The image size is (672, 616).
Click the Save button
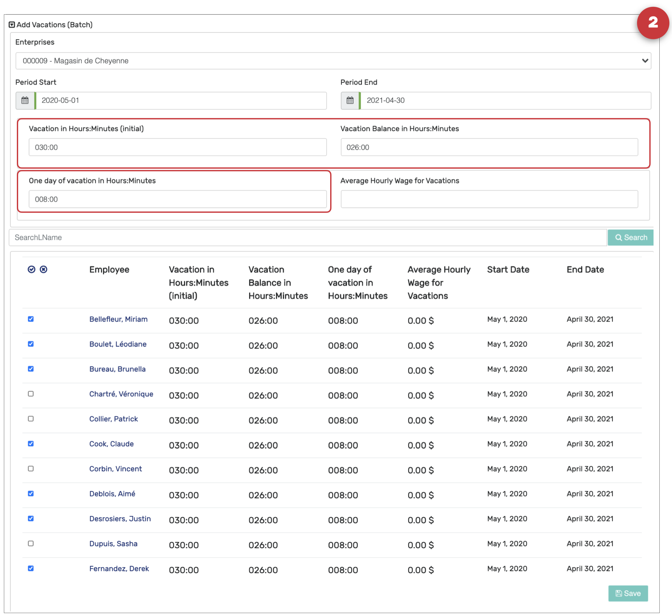(628, 594)
